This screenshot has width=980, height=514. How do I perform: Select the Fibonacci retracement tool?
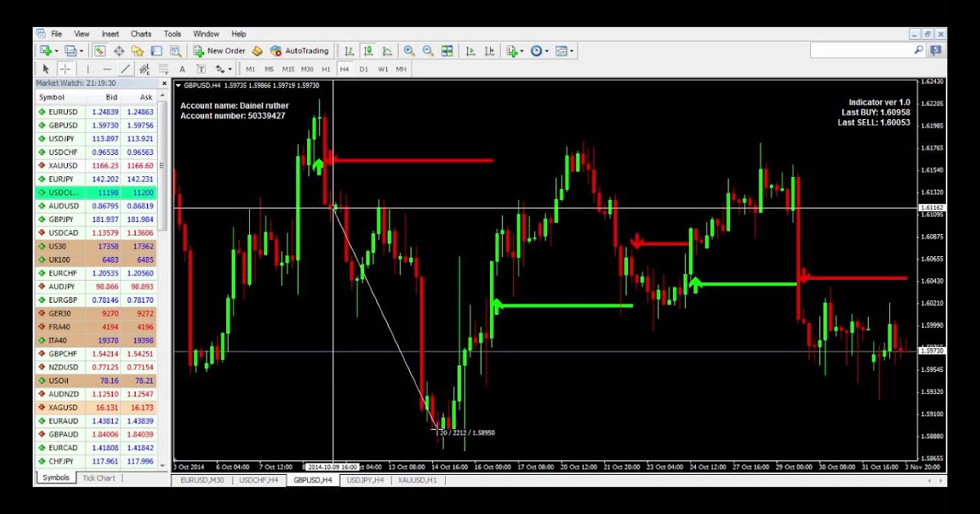click(x=163, y=69)
